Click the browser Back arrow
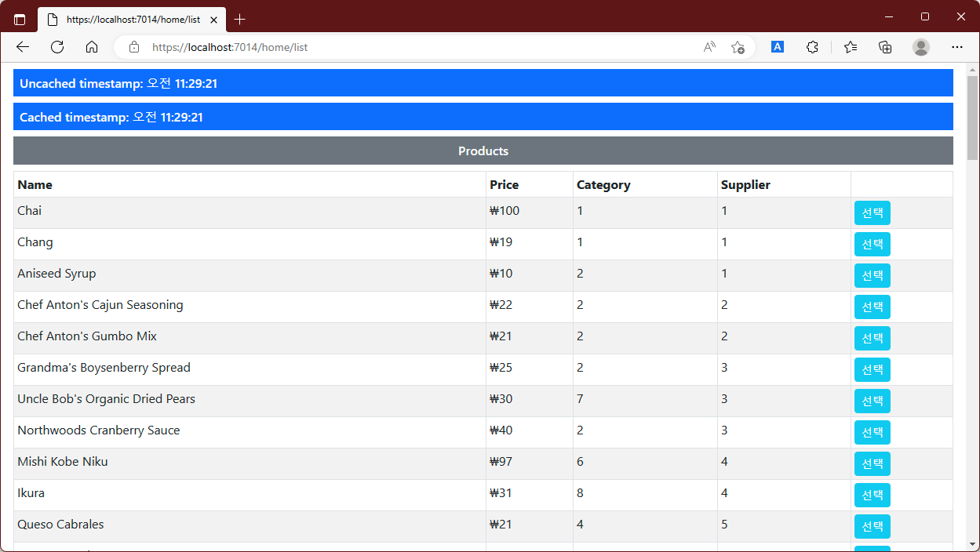 click(x=23, y=47)
